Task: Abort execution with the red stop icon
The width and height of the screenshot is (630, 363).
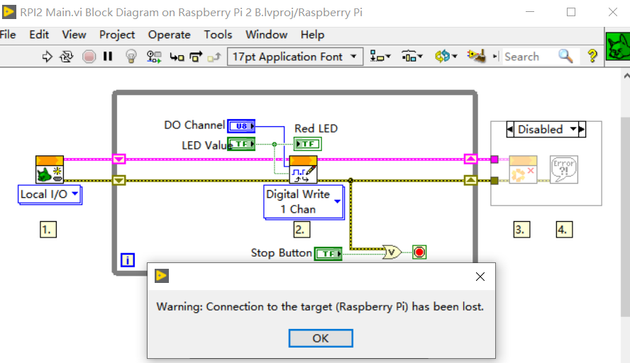Action: (x=89, y=57)
